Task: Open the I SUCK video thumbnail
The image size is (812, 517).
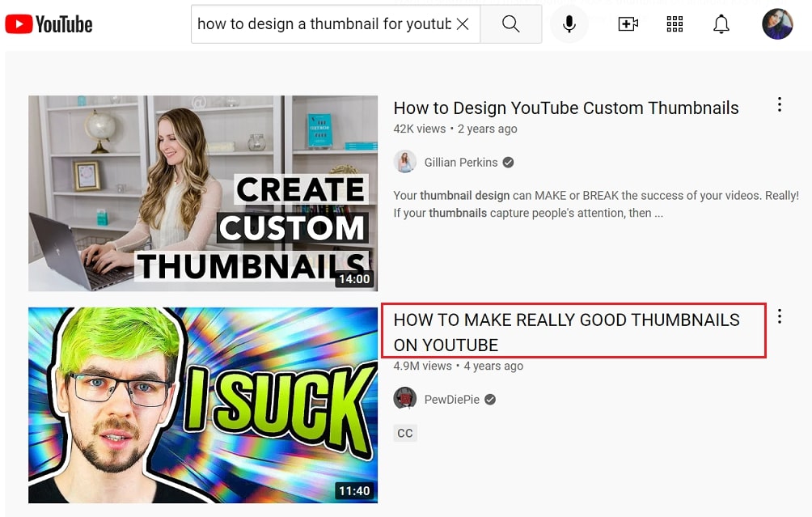Action: [203, 405]
